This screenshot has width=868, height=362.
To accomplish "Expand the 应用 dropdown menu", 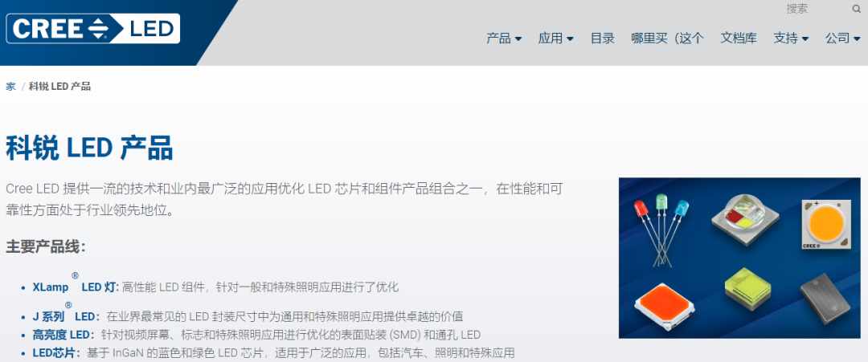I will pos(556,39).
